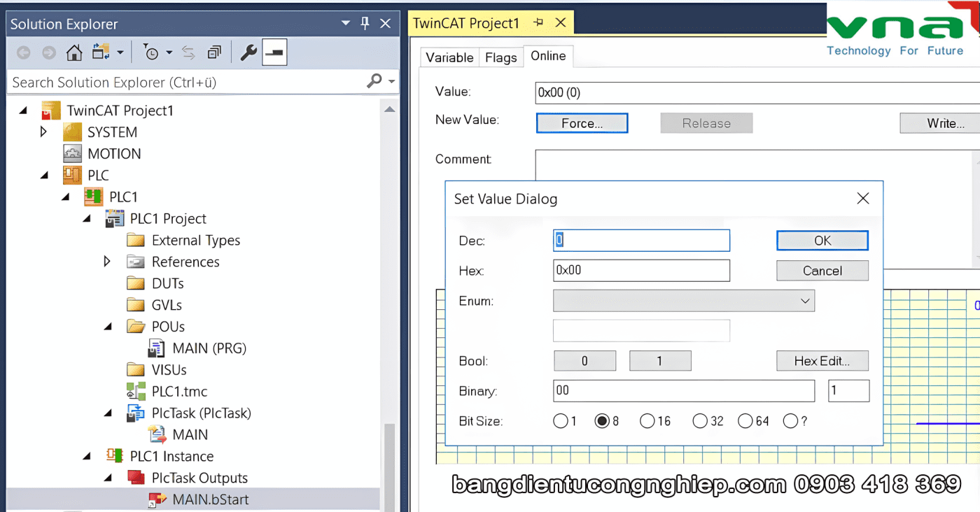Click the Force... button

[582, 123]
